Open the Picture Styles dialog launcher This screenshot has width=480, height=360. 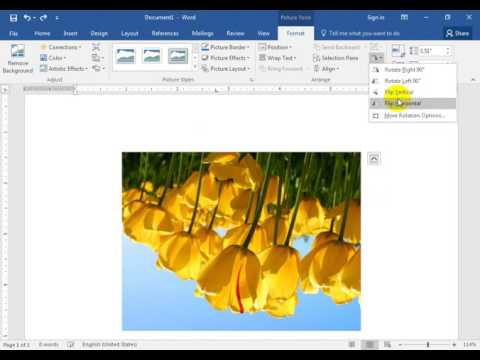[252, 80]
